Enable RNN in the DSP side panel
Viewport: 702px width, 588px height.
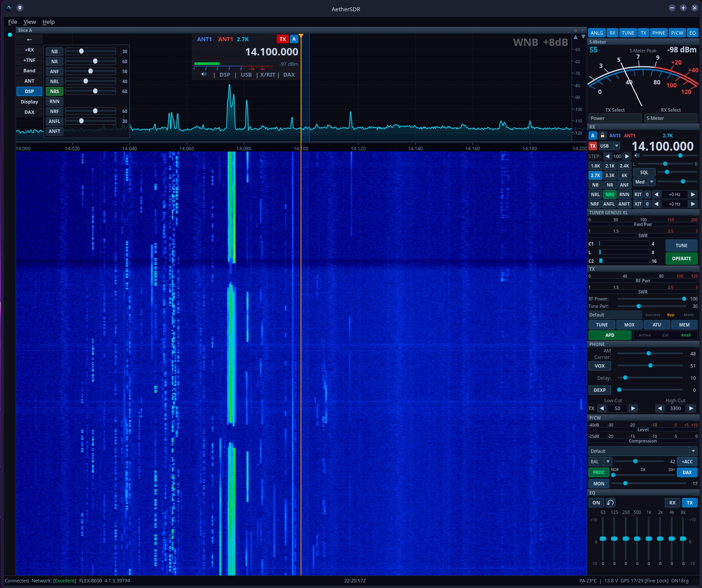tap(55, 101)
